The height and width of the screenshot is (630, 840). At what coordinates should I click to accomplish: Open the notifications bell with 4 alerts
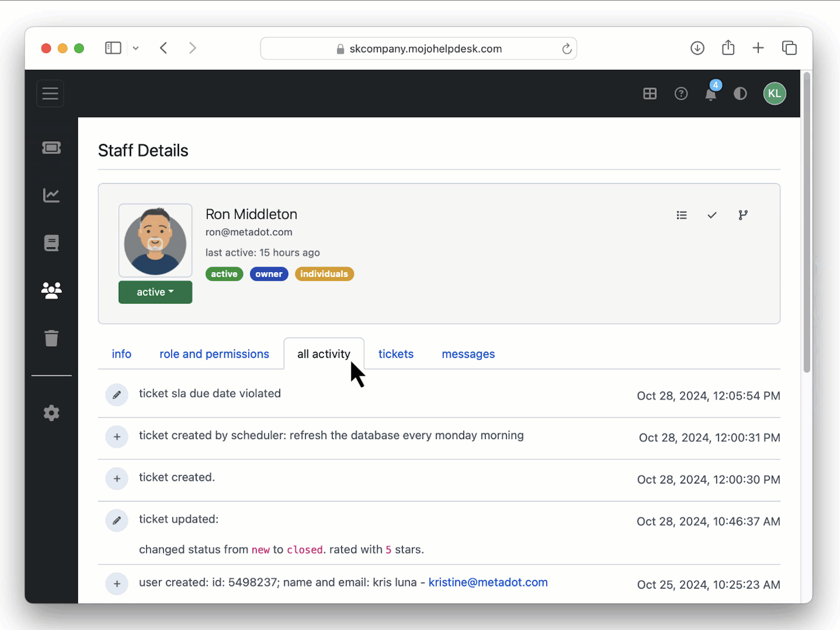711,94
